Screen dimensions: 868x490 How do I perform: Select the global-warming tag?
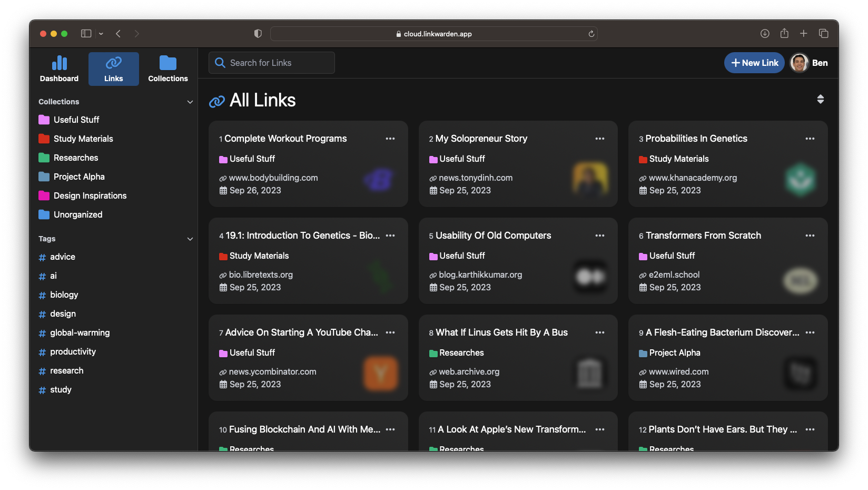pos(80,332)
